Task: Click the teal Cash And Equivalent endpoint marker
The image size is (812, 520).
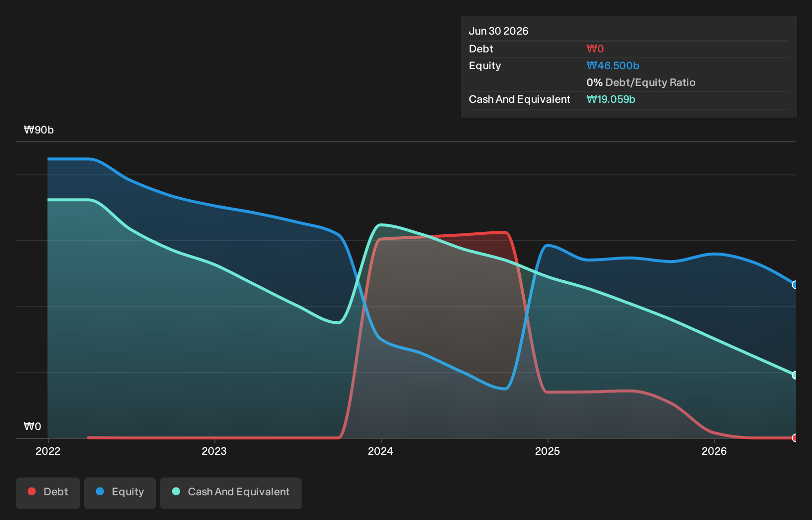Action: (x=795, y=375)
